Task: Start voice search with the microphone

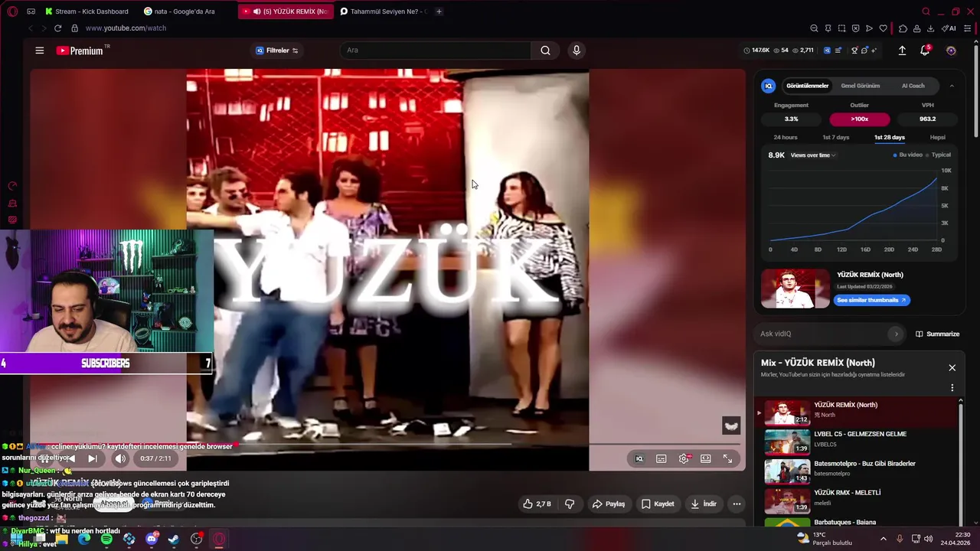Action: click(577, 51)
